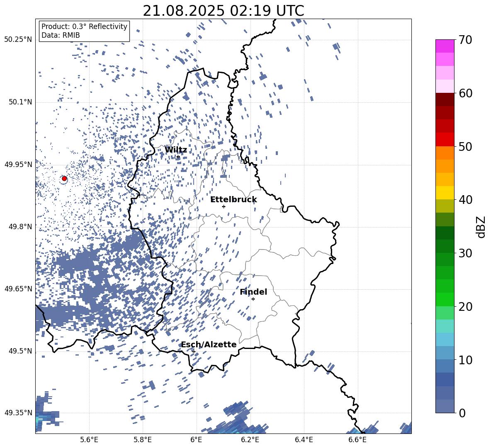Click the 30 value on the colorbar
The width and height of the screenshot is (491, 448).
coord(465,253)
